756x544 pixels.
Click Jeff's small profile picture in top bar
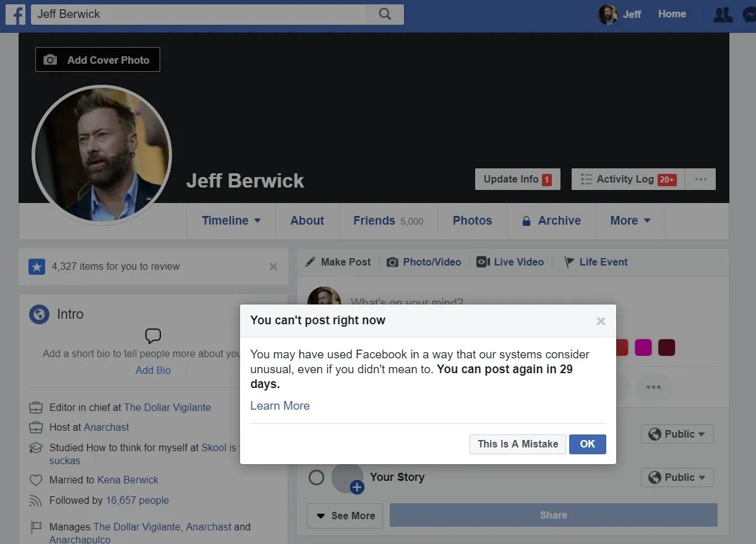(608, 14)
